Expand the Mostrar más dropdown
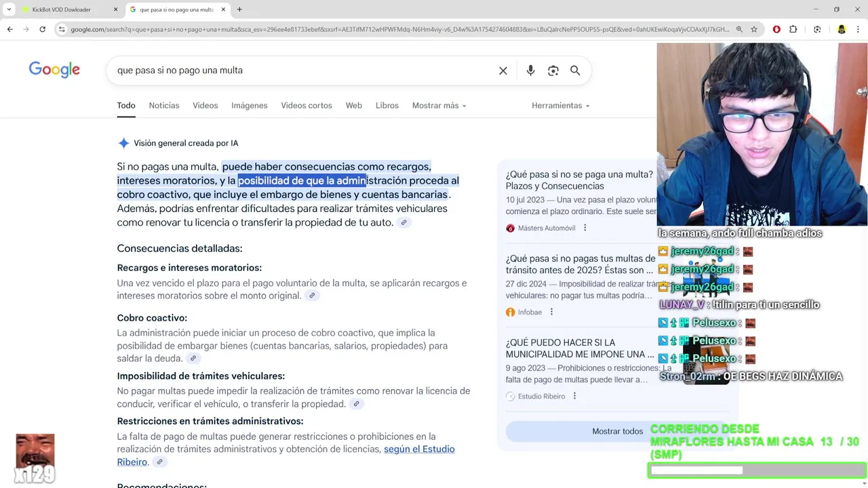The image size is (868, 488). point(439,106)
